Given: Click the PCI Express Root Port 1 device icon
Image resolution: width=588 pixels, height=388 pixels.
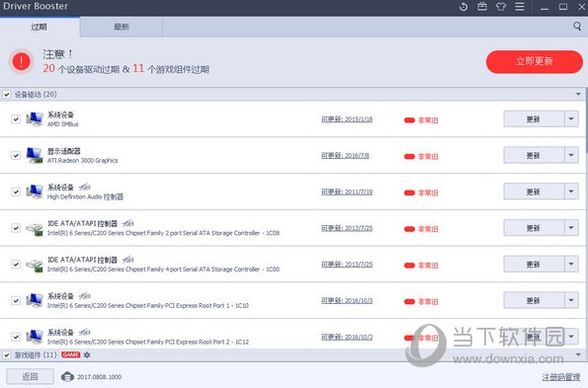Looking at the screenshot, I should tap(35, 301).
